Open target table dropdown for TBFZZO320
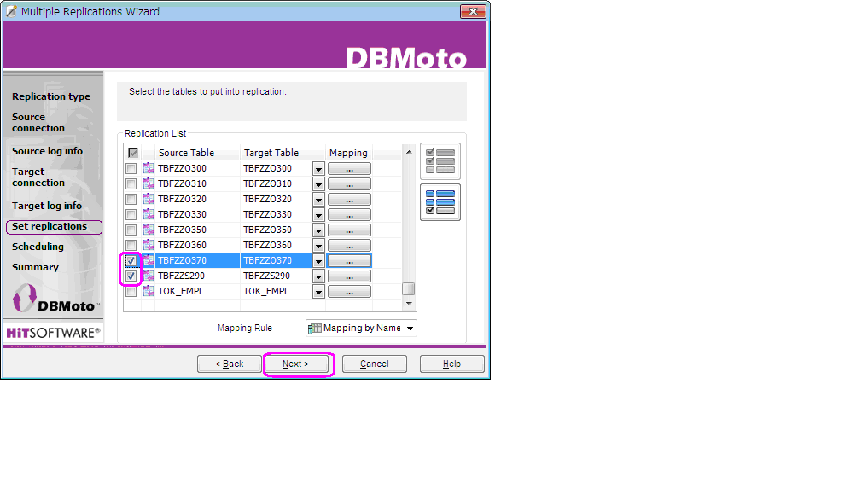 [318, 200]
